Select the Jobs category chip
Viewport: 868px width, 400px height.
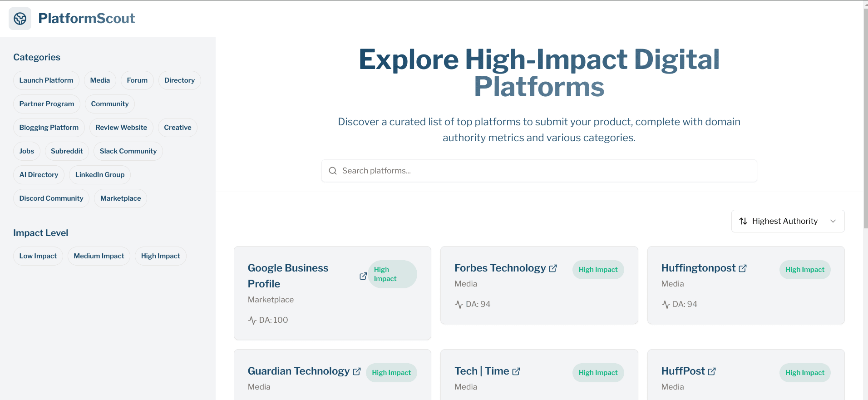point(27,151)
